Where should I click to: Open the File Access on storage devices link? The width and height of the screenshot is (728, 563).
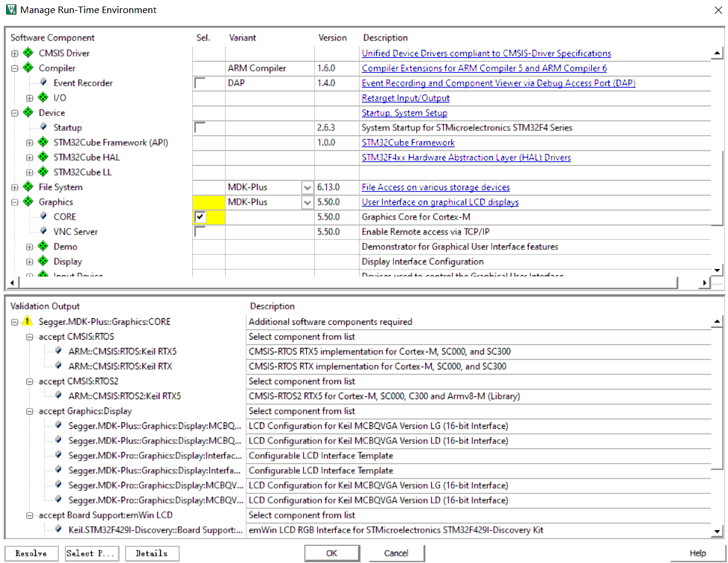pyautogui.click(x=436, y=187)
